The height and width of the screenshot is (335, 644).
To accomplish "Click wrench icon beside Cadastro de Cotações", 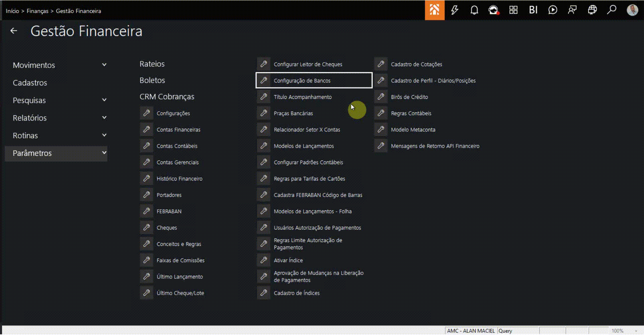I will coord(381,64).
